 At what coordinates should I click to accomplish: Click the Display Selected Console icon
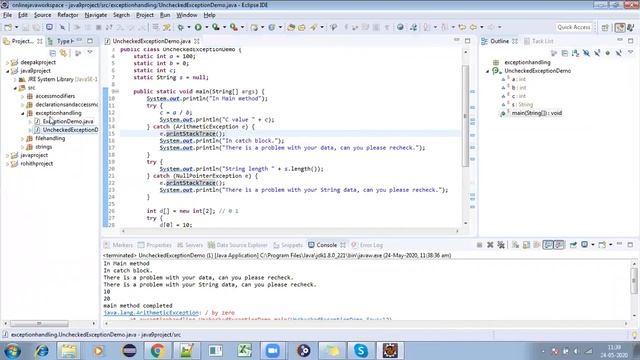[x=584, y=245]
